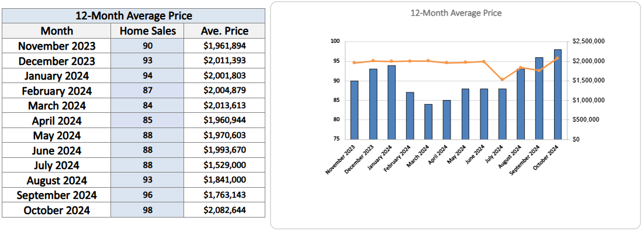644x231 pixels.
Task: Click the 'September 2024' table row label
Action: pyautogui.click(x=57, y=195)
